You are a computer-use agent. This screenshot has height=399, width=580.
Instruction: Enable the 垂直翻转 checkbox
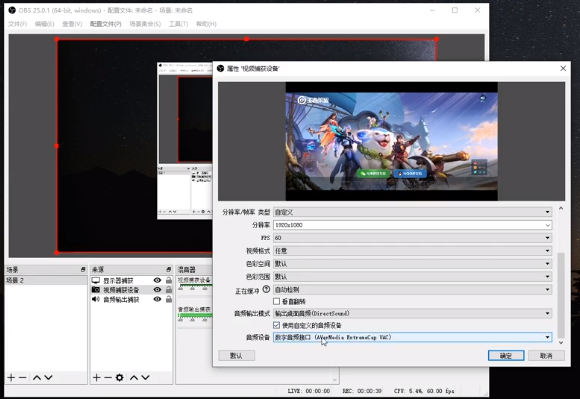click(276, 301)
